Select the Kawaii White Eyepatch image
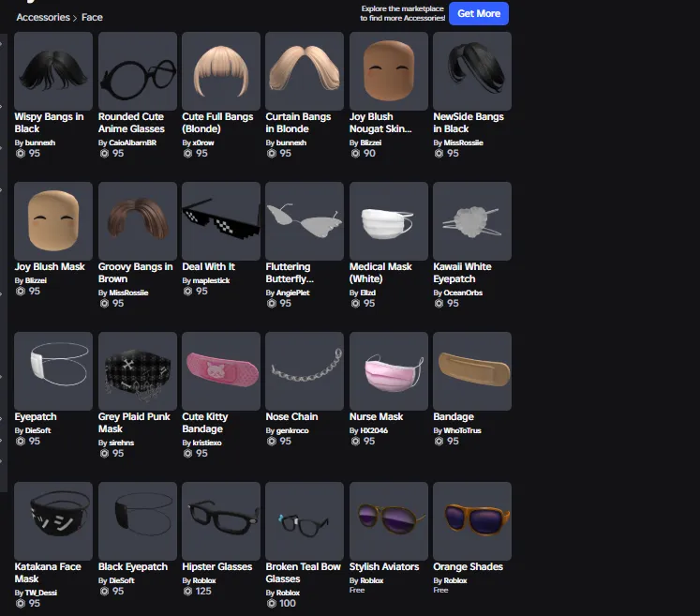The width and height of the screenshot is (700, 616). (x=472, y=221)
